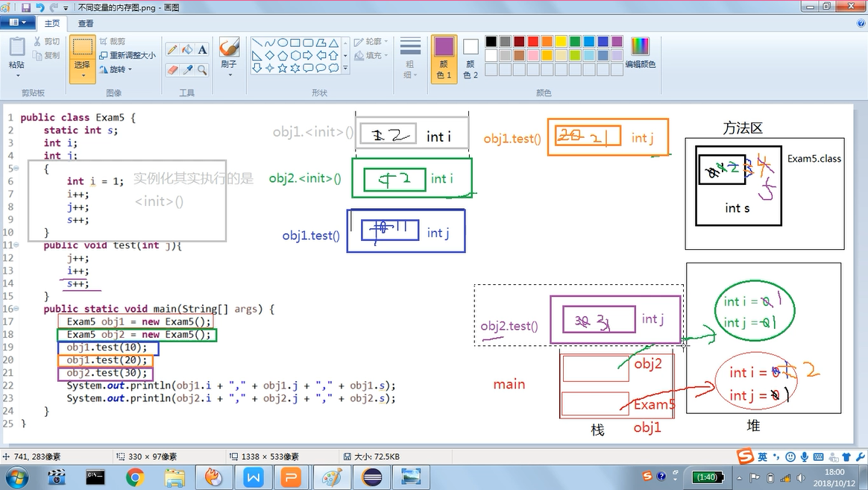Switch to the Home (主页) tab
Screen dimensions: 868x490
[x=52, y=23]
